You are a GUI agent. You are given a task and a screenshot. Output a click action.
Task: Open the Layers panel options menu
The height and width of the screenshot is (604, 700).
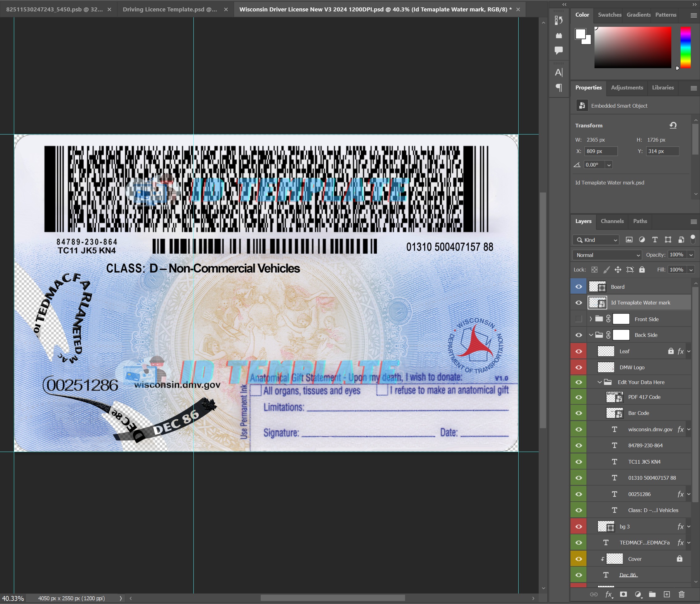pyautogui.click(x=694, y=221)
